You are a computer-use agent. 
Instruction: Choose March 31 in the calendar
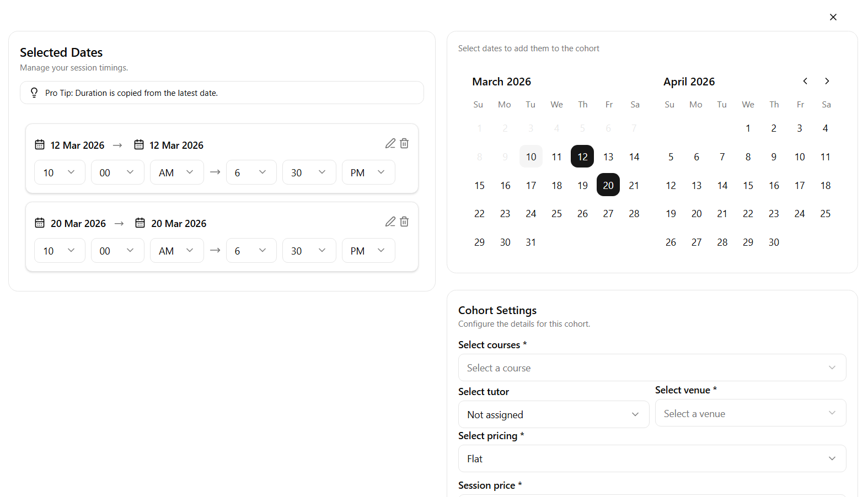pyautogui.click(x=531, y=242)
